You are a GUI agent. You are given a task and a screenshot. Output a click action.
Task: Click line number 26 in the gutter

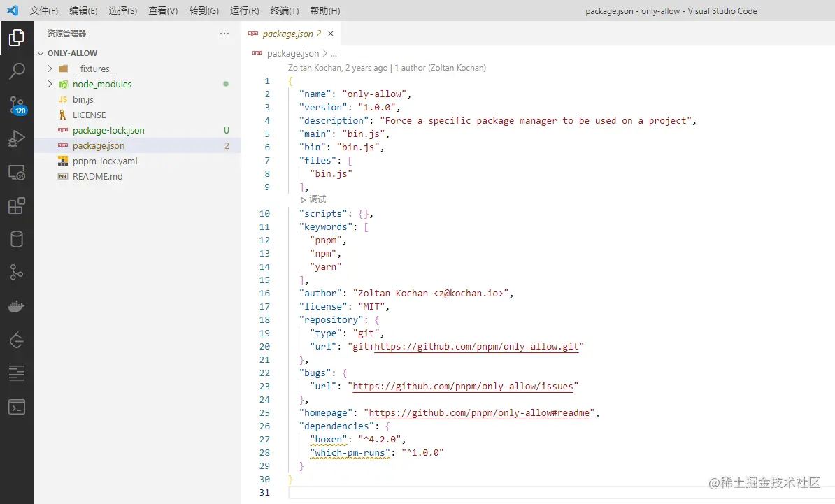tap(264, 426)
